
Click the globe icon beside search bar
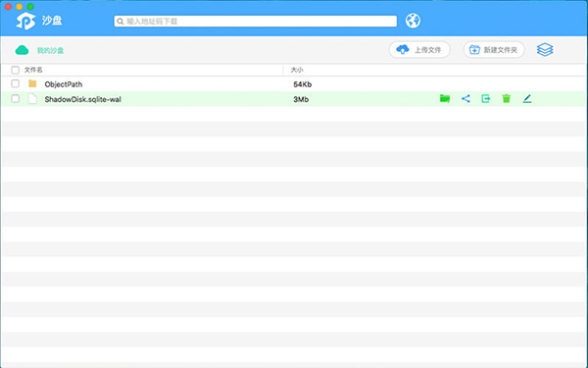[413, 21]
